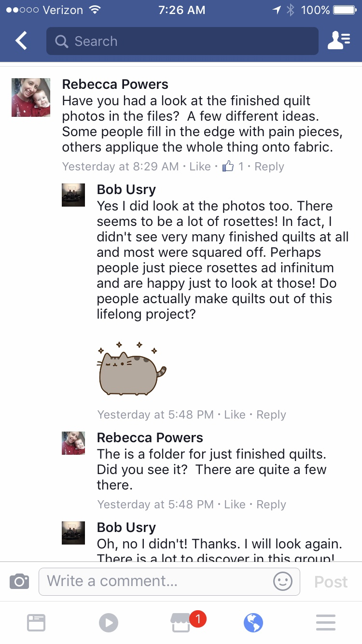The image size is (362, 644).
Task: Open the friends list icon in header
Action: pyautogui.click(x=338, y=41)
